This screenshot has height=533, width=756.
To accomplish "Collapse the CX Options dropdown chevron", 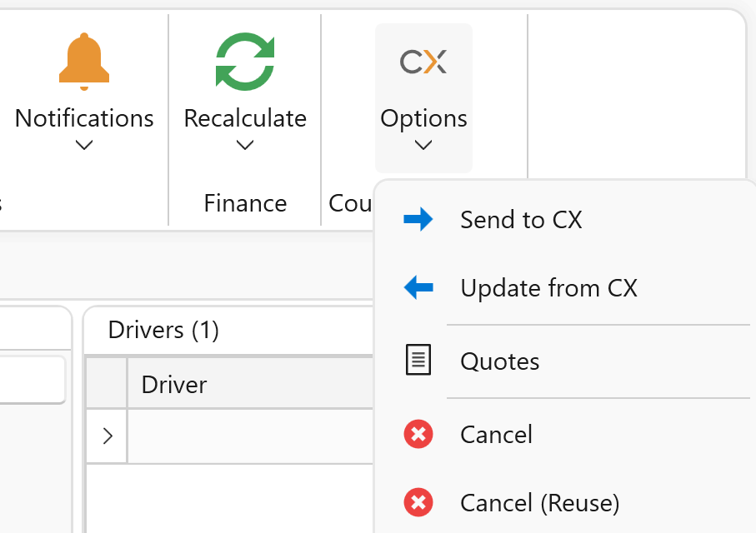I will pos(423,146).
